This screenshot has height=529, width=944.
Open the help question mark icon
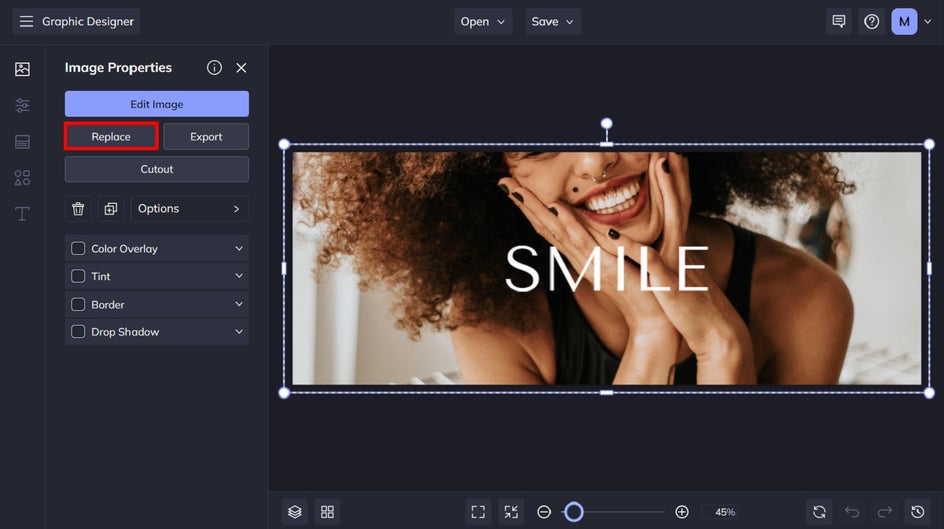(x=871, y=22)
